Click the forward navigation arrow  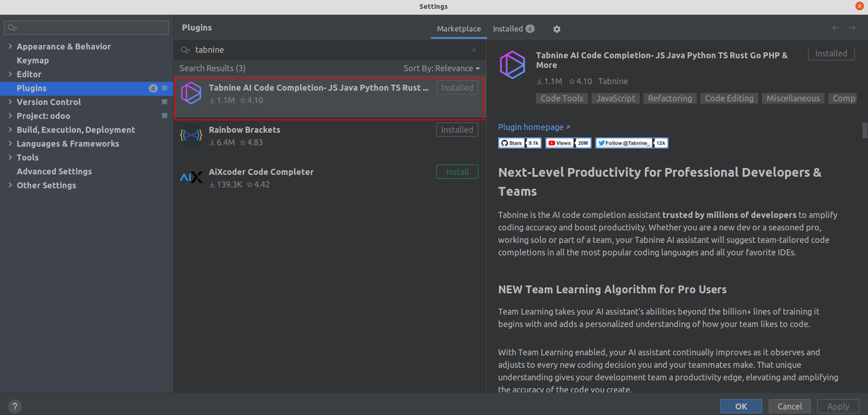pos(852,28)
